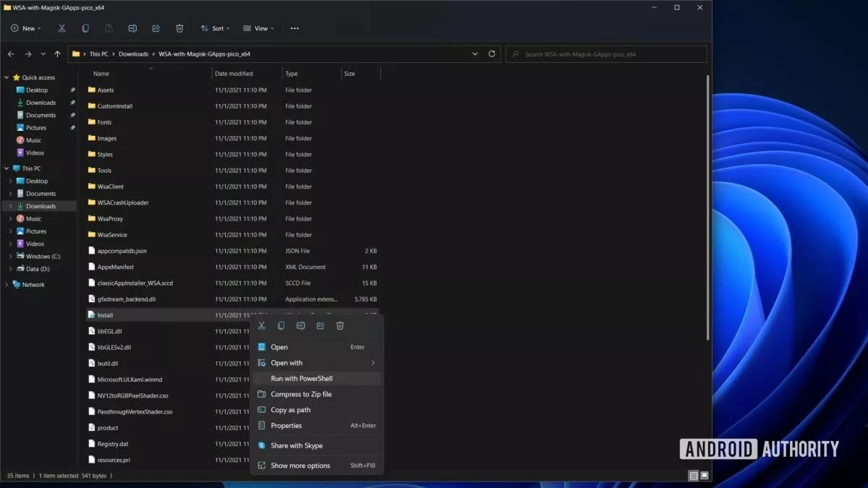
Task: Choose Share with Skype
Action: (316, 446)
